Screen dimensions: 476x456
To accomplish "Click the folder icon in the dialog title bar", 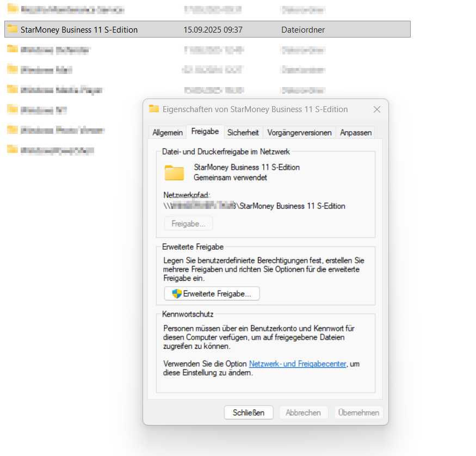I will 154,109.
